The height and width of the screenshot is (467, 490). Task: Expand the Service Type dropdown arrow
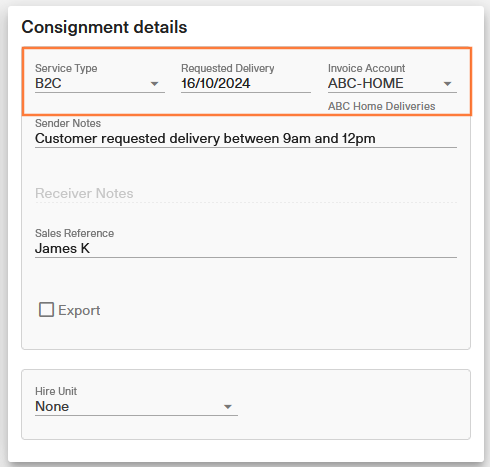154,84
